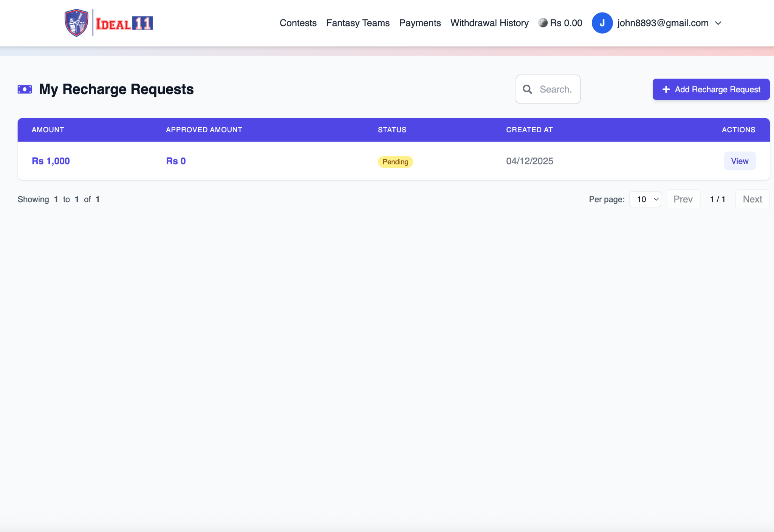This screenshot has height=532, width=774.
Task: Expand the user account chevron
Action: tap(718, 23)
